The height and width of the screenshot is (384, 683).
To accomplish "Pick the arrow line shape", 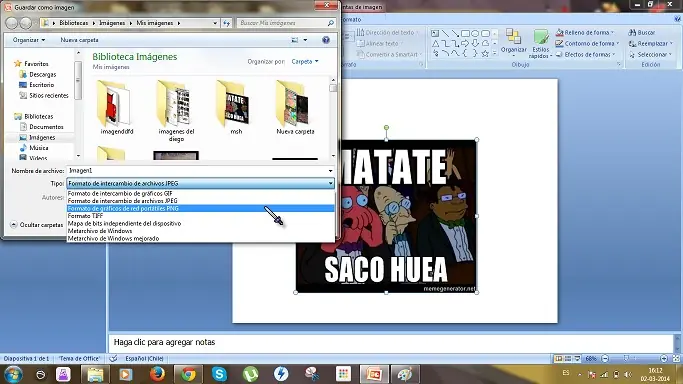I will pyautogui.click(x=455, y=33).
